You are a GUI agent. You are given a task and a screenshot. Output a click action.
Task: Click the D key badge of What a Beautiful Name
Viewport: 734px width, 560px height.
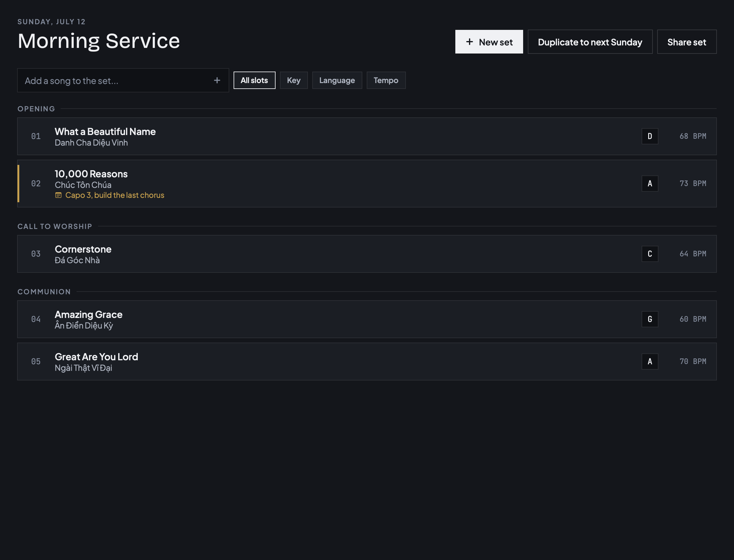(649, 136)
